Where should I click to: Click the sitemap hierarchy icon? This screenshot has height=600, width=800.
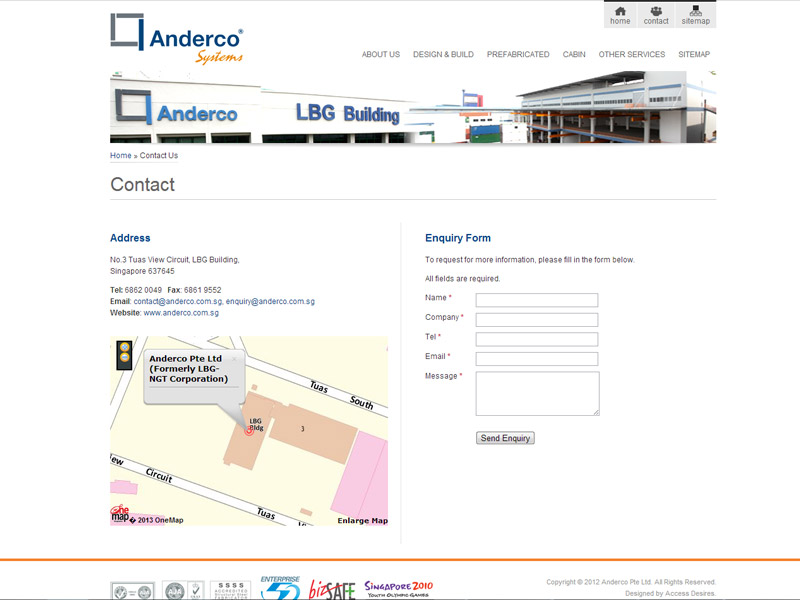695,11
